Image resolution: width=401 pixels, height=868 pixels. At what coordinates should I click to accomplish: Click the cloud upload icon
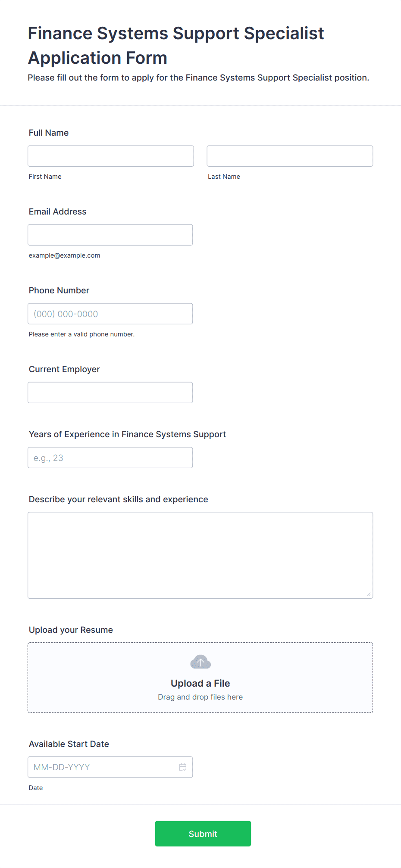coord(200,662)
